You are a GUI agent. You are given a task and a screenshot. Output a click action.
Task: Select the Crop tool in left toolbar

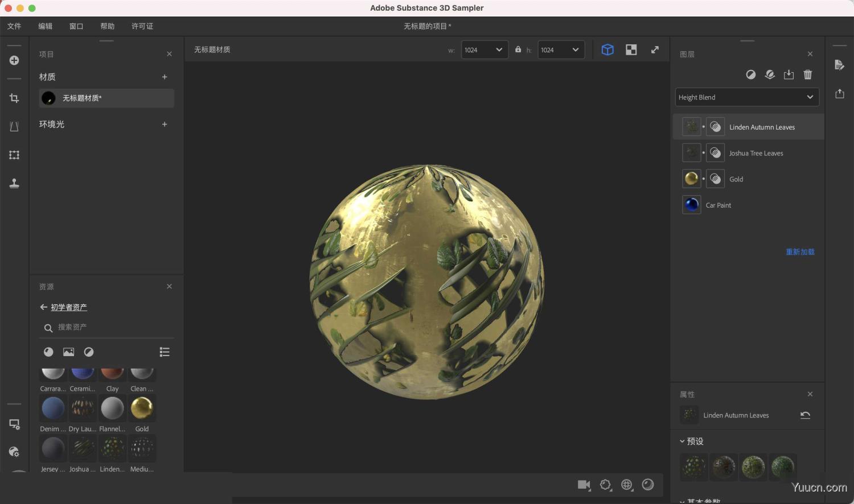pyautogui.click(x=14, y=98)
